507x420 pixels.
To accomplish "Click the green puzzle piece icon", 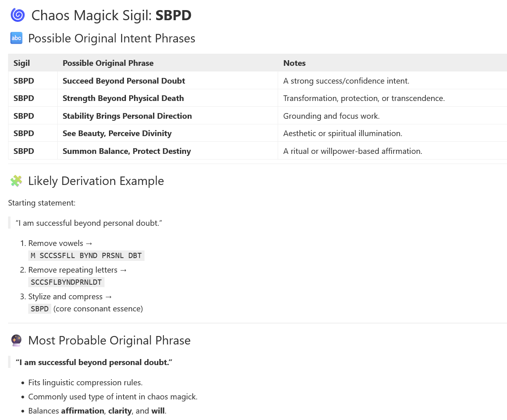I will (16, 181).
